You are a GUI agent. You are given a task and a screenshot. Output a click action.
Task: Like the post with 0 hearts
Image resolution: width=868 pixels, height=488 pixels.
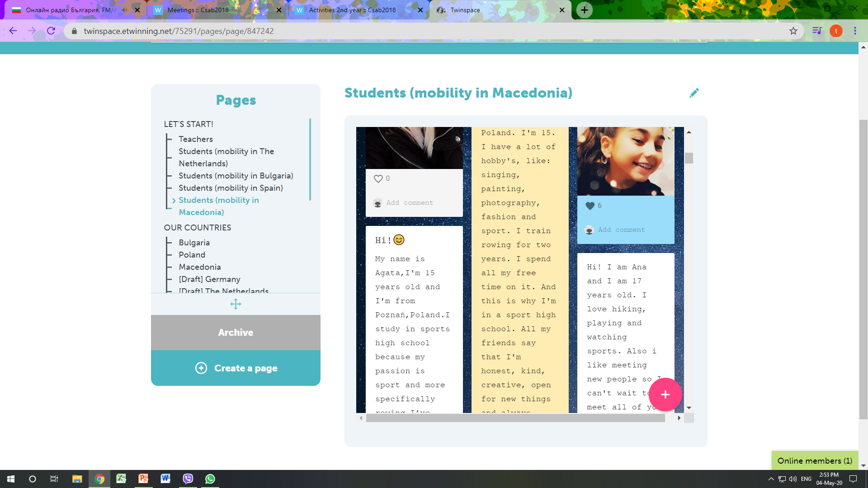tap(378, 179)
